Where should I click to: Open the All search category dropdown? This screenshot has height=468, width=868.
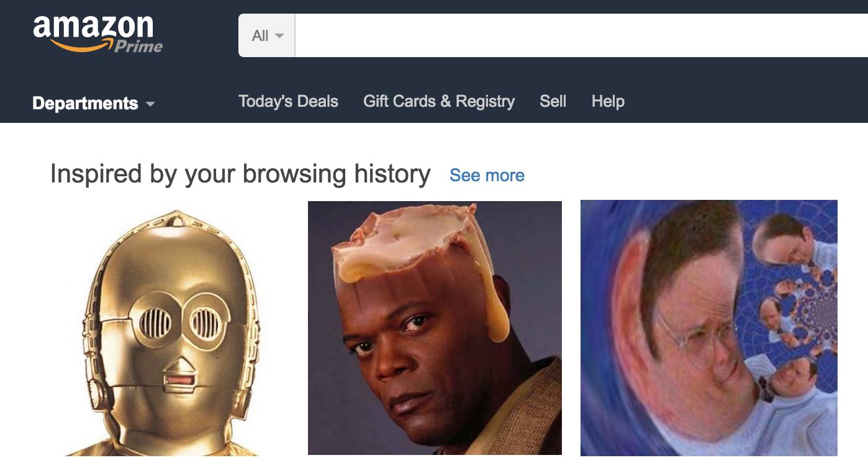tap(267, 35)
